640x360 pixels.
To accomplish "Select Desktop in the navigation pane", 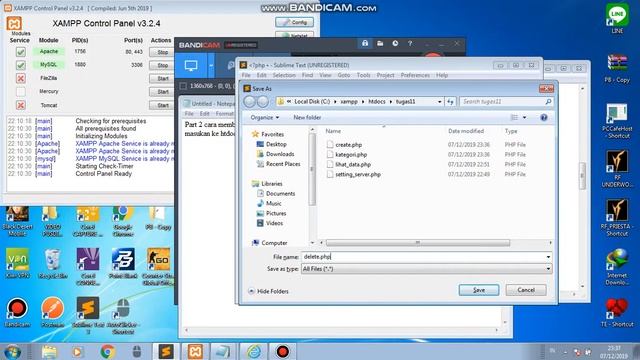I will [x=276, y=144].
